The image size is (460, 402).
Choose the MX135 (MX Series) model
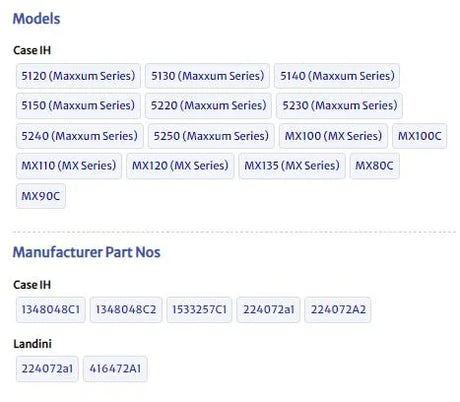click(x=292, y=166)
